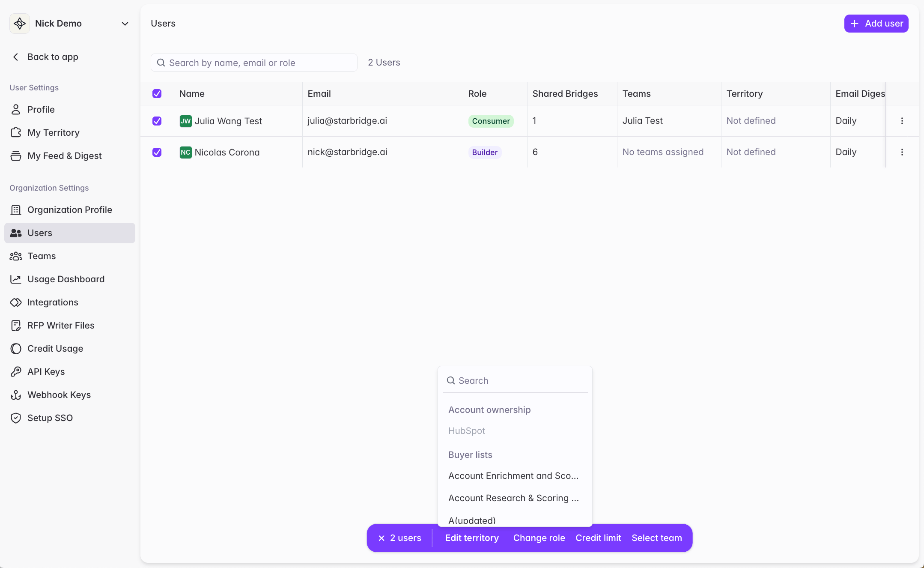Click the Setup SSO shield icon
The height and width of the screenshot is (568, 924).
point(16,418)
